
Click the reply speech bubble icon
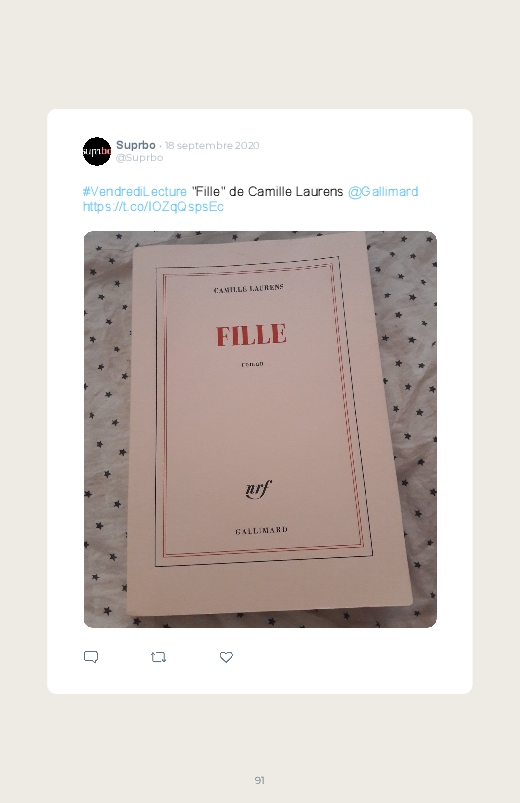[91, 657]
